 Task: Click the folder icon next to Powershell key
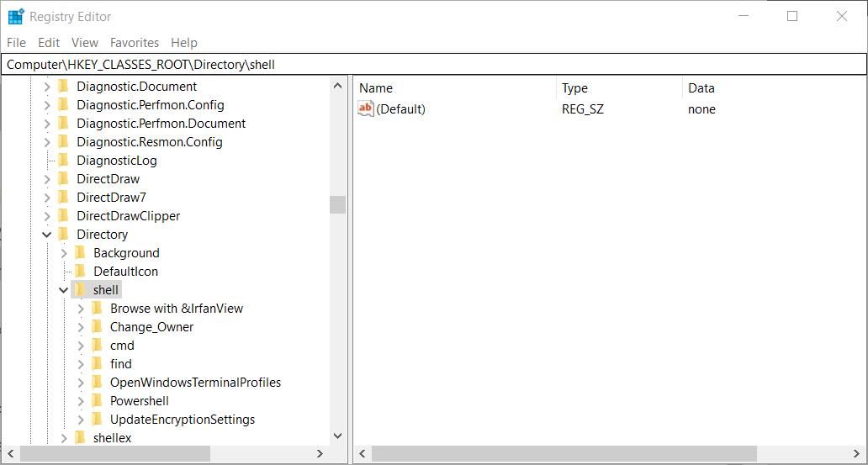tap(97, 401)
